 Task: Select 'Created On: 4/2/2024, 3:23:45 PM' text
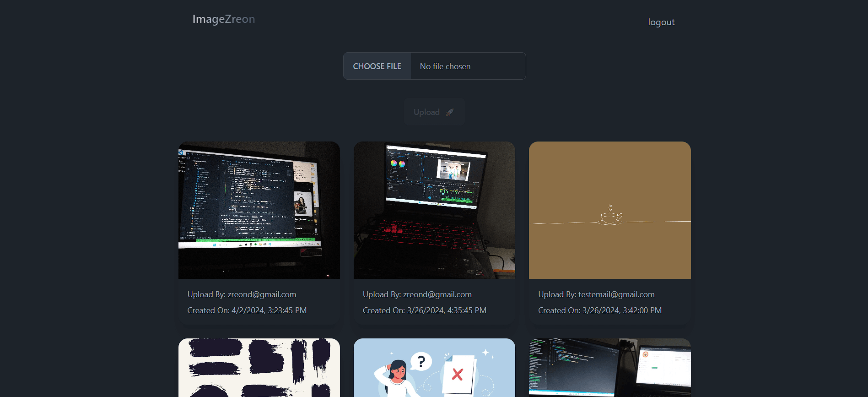pyautogui.click(x=247, y=310)
